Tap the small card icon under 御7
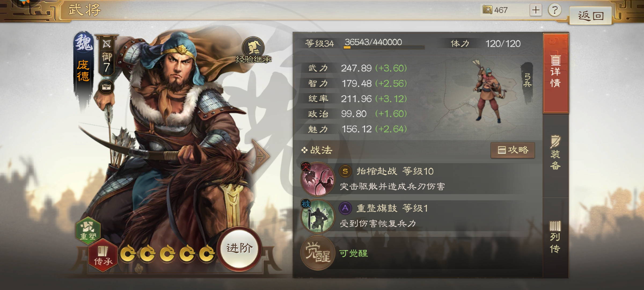This screenshot has width=644, height=290. click(107, 87)
